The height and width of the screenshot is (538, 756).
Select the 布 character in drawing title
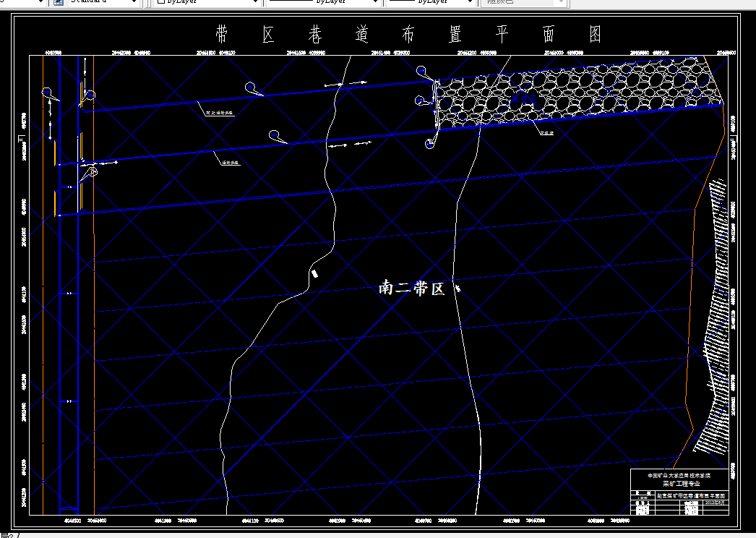pos(408,35)
